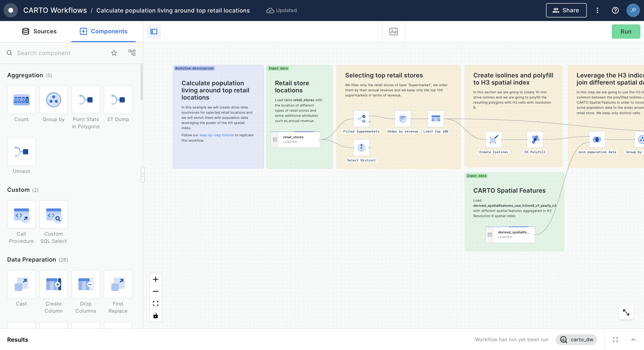Viewport: 644px width, 350px height.
Task: Toggle component tree grouping view
Action: click(132, 53)
